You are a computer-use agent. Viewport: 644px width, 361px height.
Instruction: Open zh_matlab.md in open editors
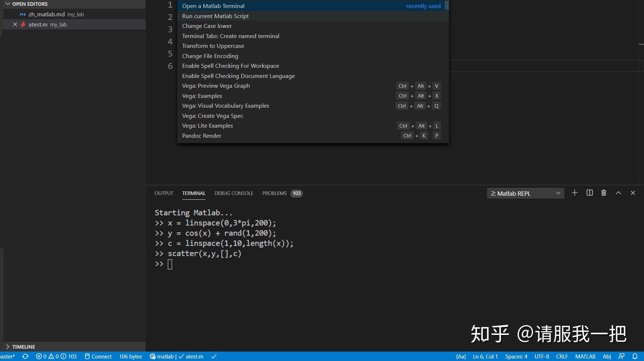click(x=74, y=14)
